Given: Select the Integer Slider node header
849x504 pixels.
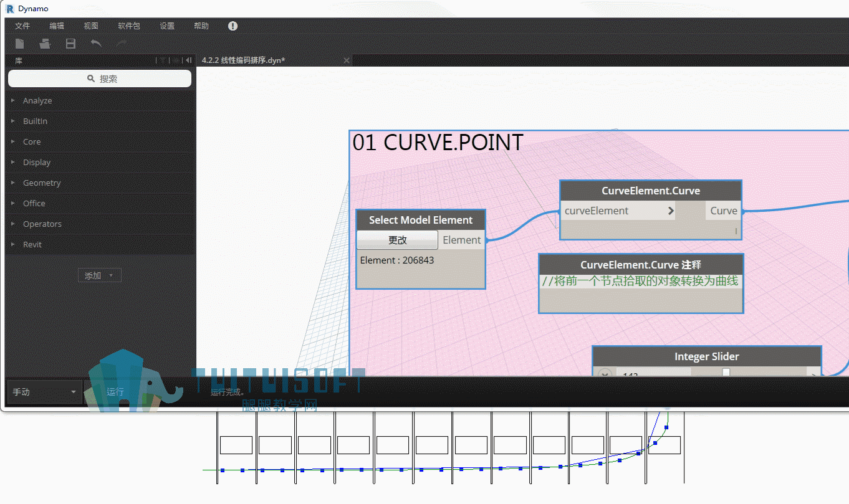Looking at the screenshot, I should pyautogui.click(x=707, y=357).
